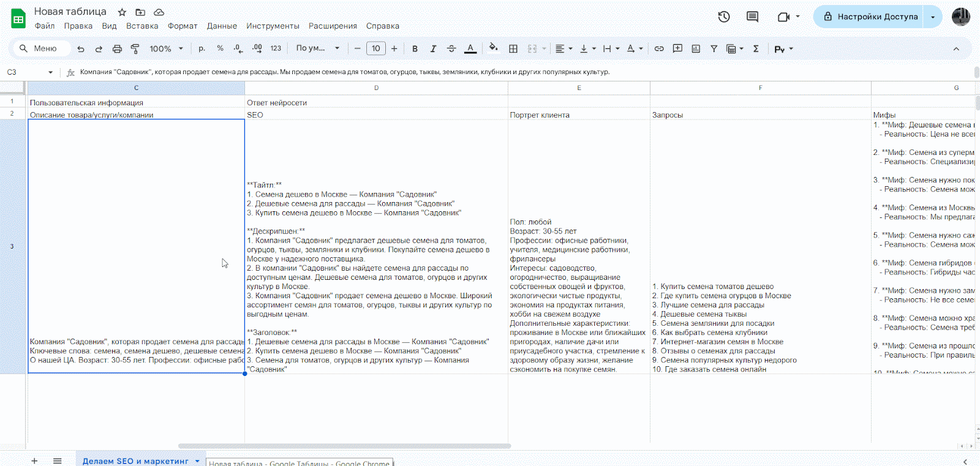
Task: Apply percent format with the % button
Action: (x=220, y=48)
